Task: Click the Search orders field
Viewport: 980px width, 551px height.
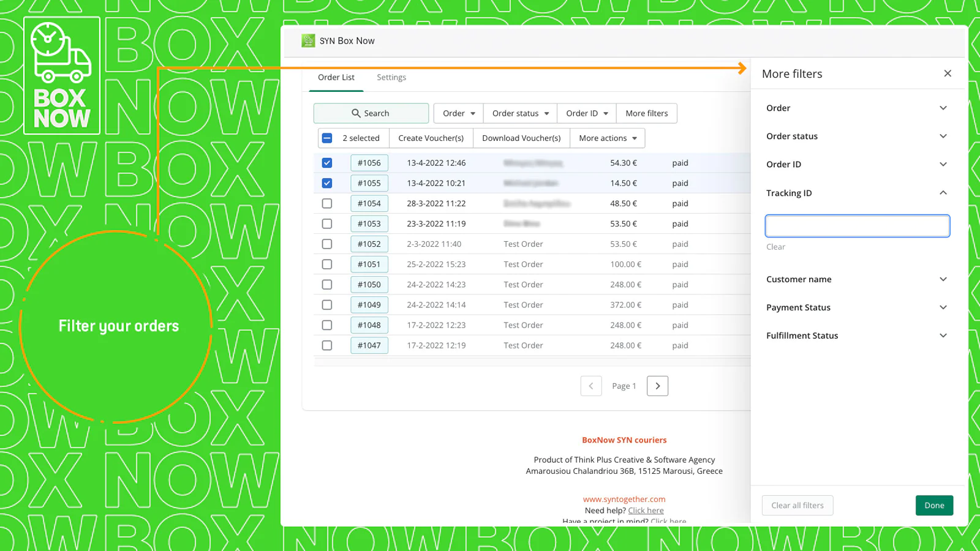Action: 371,113
